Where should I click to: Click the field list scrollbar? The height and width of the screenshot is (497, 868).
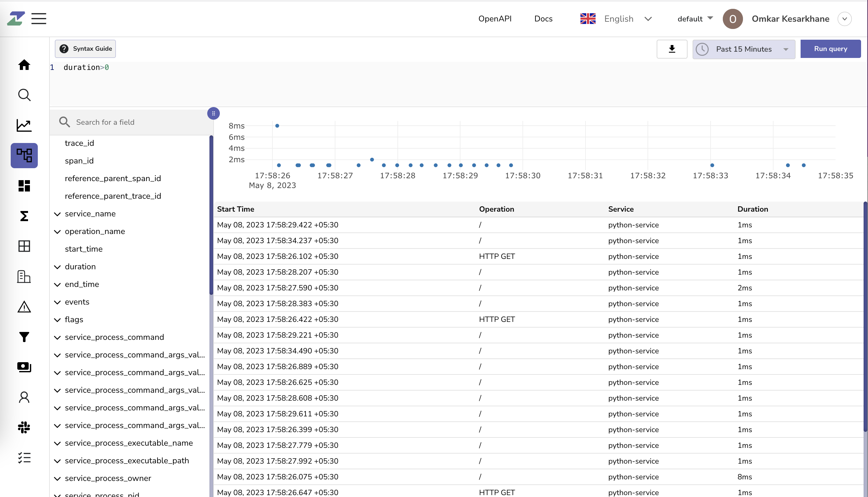click(211, 215)
